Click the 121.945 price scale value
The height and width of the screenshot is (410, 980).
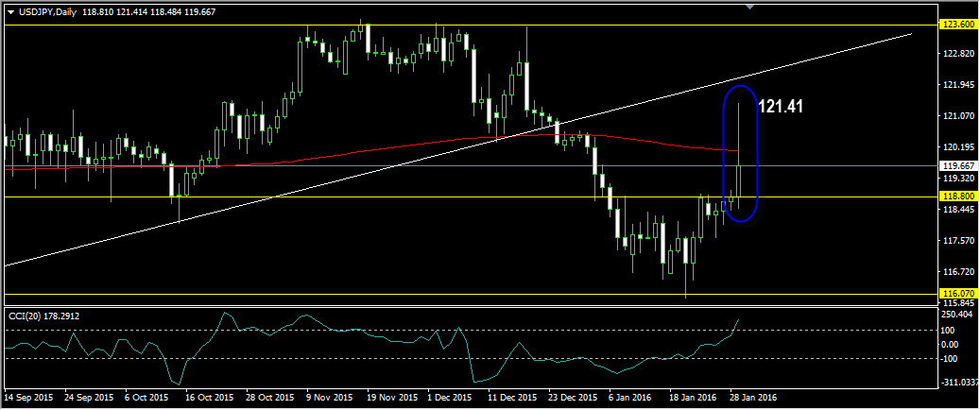(958, 84)
